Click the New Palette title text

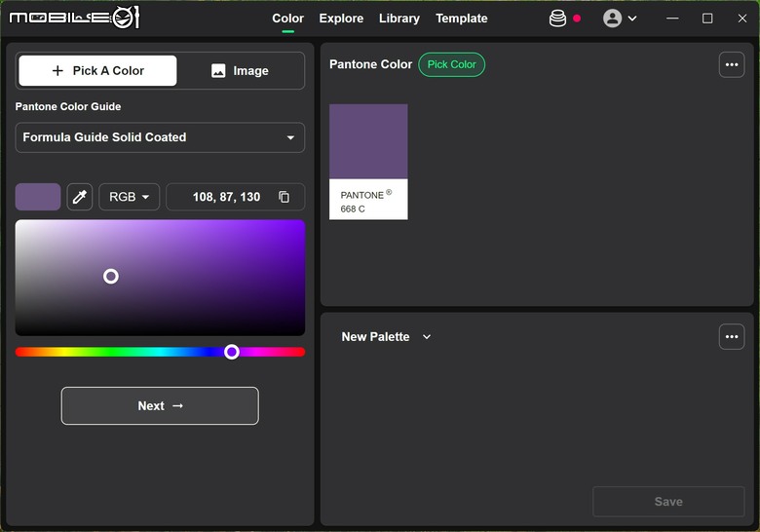point(376,337)
